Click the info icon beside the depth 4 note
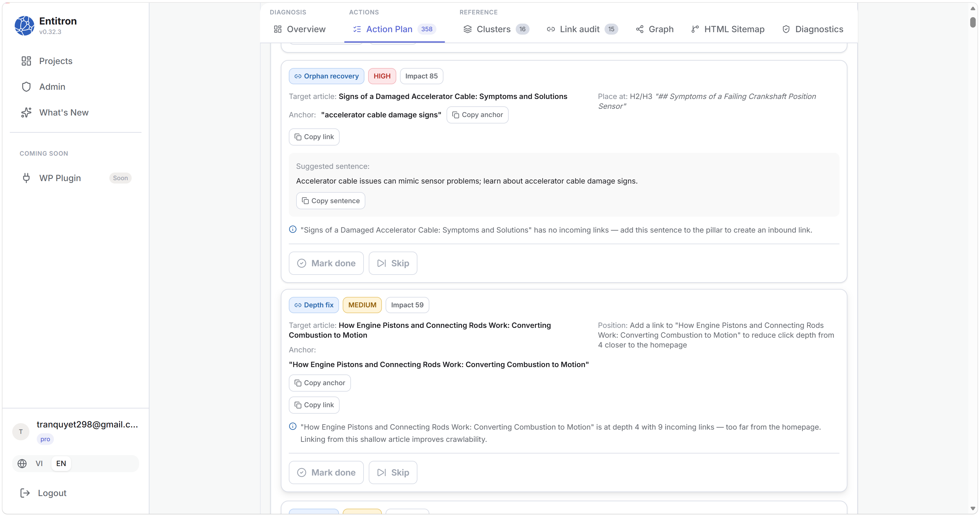Screen dimensions: 980x516 [292, 427]
